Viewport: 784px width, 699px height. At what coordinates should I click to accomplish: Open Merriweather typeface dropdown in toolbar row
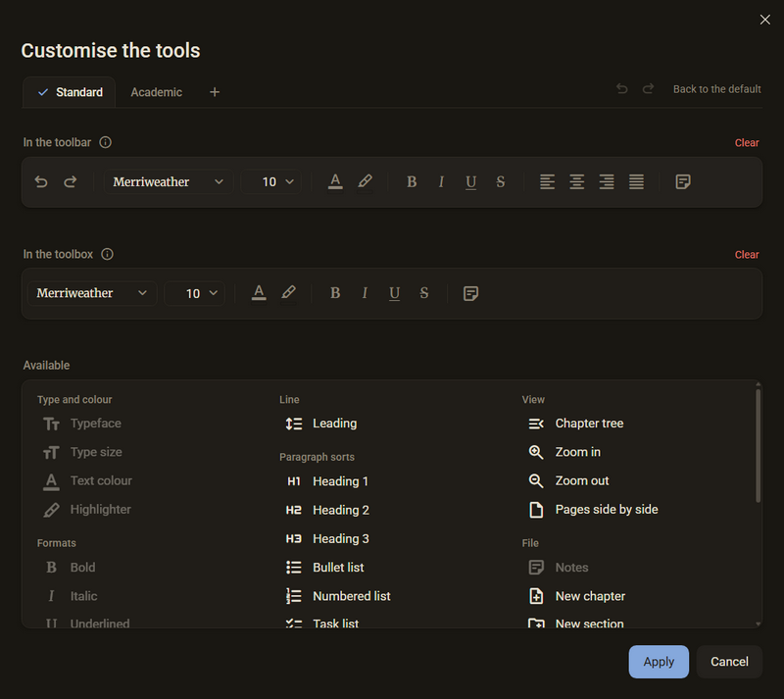(x=169, y=181)
